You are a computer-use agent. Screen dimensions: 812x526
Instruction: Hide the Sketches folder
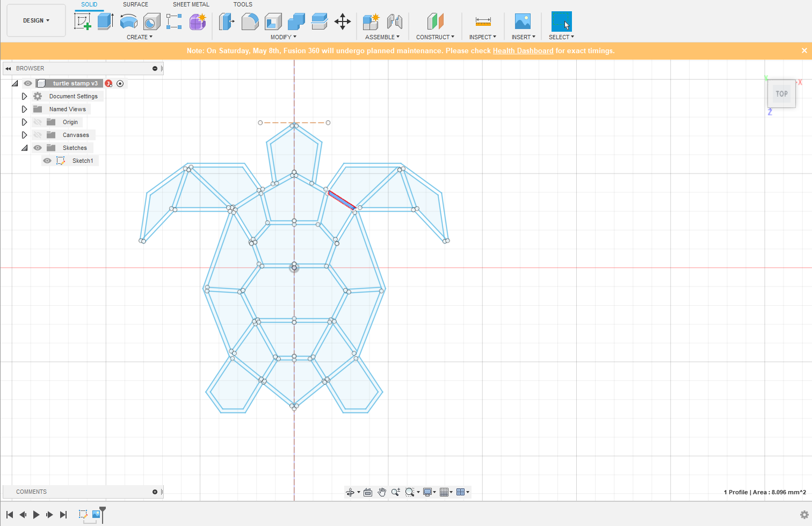click(38, 148)
